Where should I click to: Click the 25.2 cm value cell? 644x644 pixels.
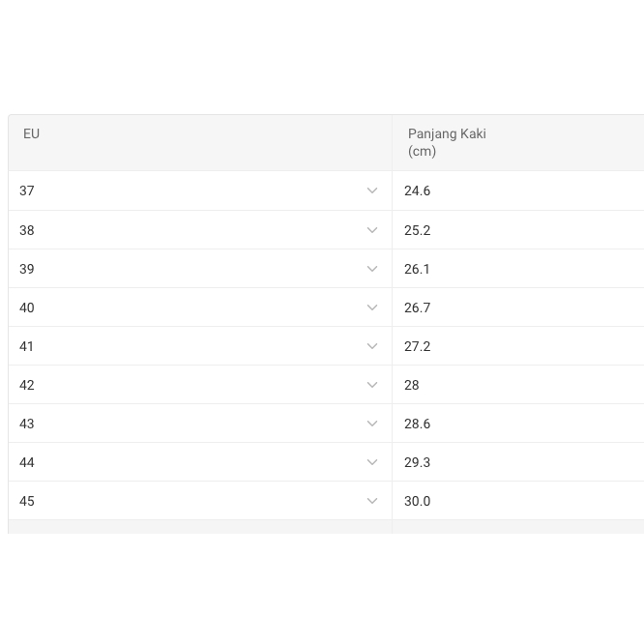tap(418, 230)
